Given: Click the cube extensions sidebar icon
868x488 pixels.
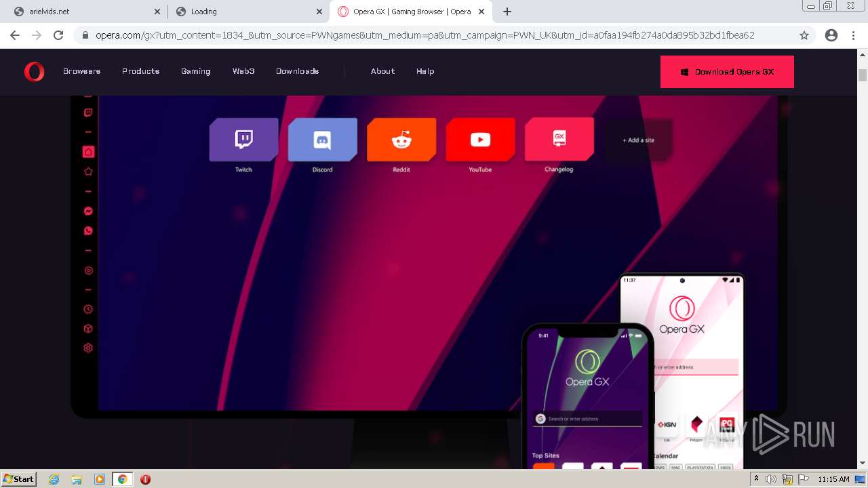Looking at the screenshot, I should (x=88, y=329).
